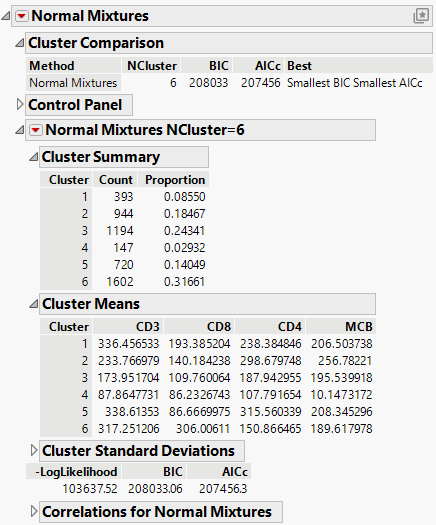Select CD3 mean 338.61353

point(132,411)
